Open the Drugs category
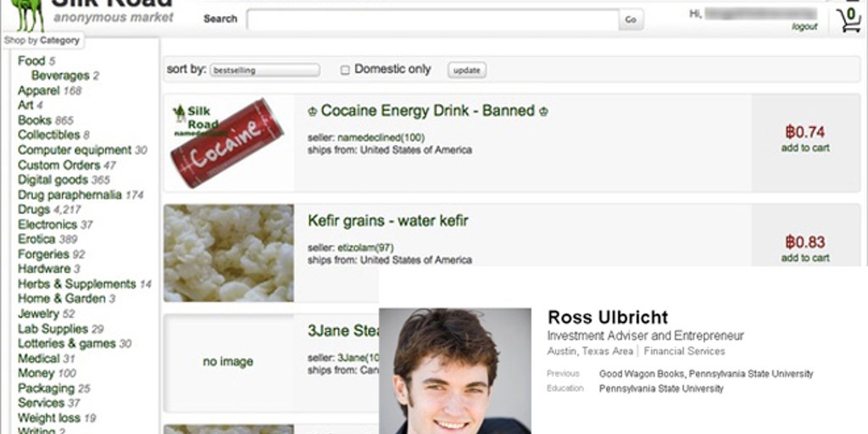 34,209
